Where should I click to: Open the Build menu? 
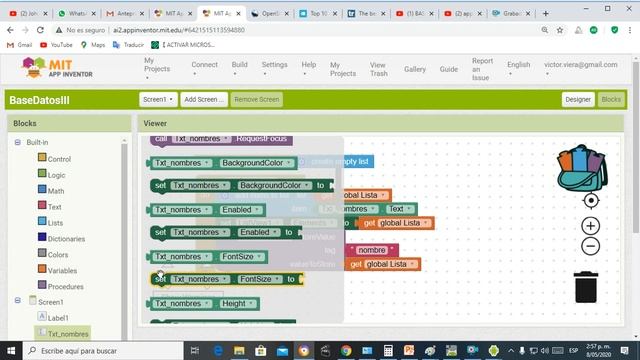tap(240, 68)
